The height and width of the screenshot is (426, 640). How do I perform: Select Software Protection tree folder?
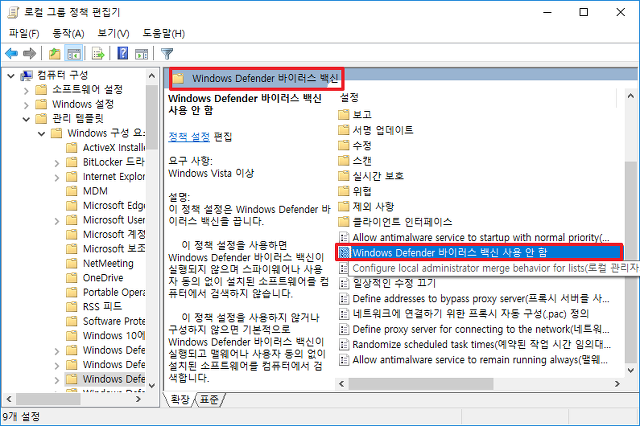(106, 321)
